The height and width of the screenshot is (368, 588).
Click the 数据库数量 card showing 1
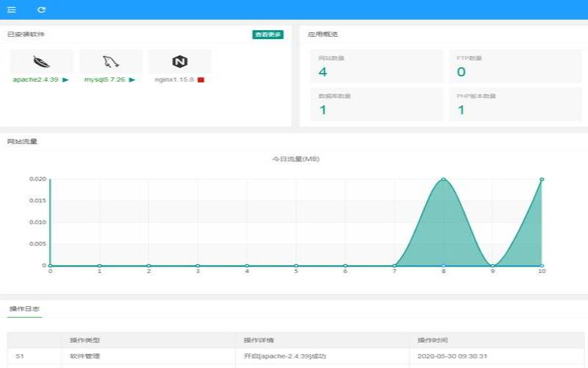(x=376, y=105)
